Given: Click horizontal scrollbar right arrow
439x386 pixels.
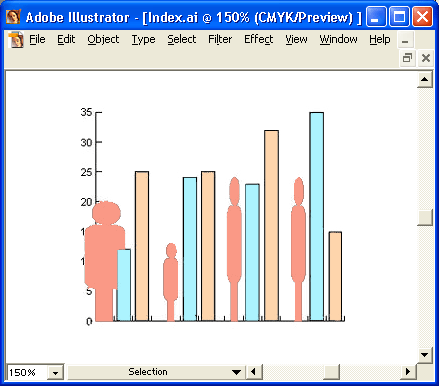Looking at the screenshot, I should tap(408, 371).
